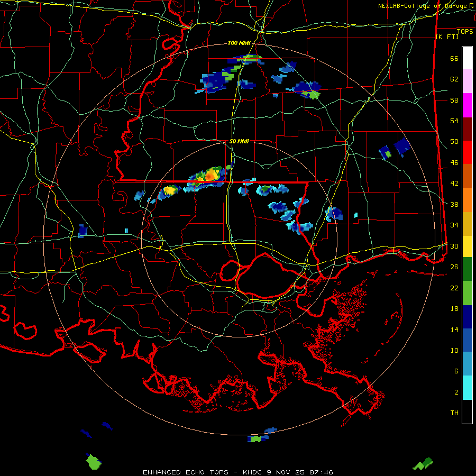476x476 pixels.
Task: Pick the bright orange legend swatch
Action: coord(467,200)
